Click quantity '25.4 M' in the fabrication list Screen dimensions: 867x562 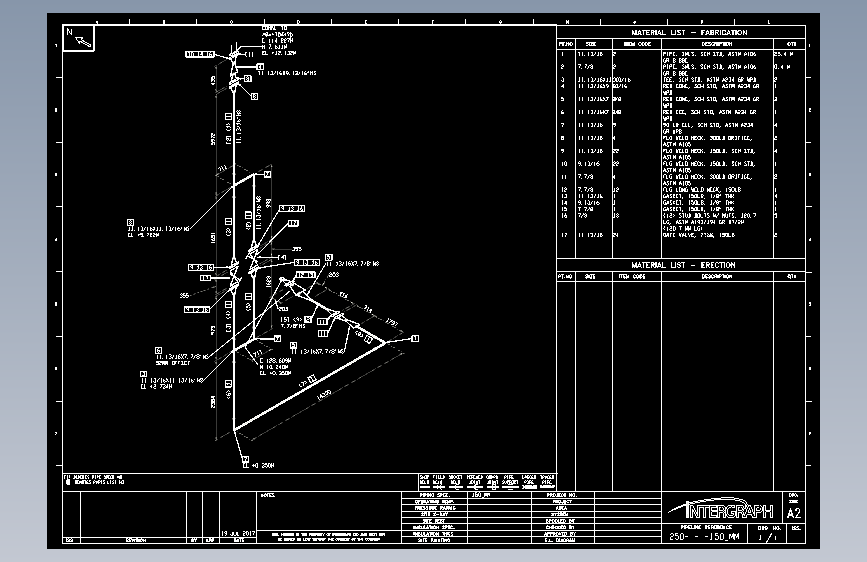pos(782,54)
